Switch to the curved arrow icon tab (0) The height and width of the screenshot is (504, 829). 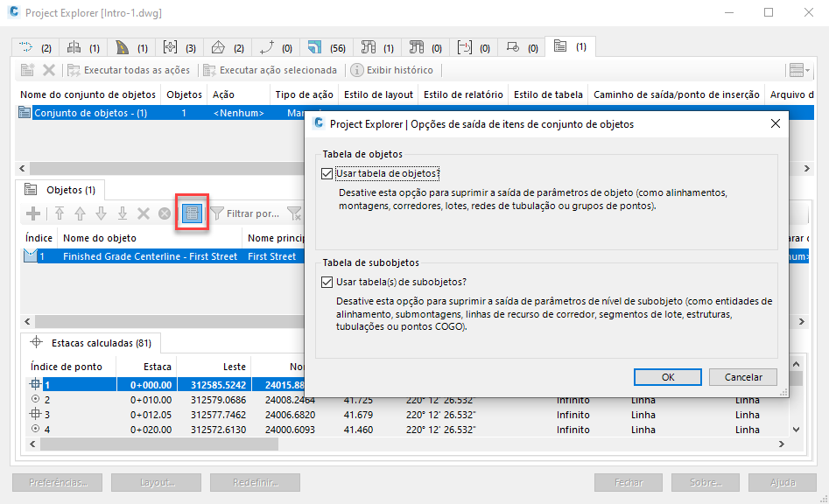[276, 47]
